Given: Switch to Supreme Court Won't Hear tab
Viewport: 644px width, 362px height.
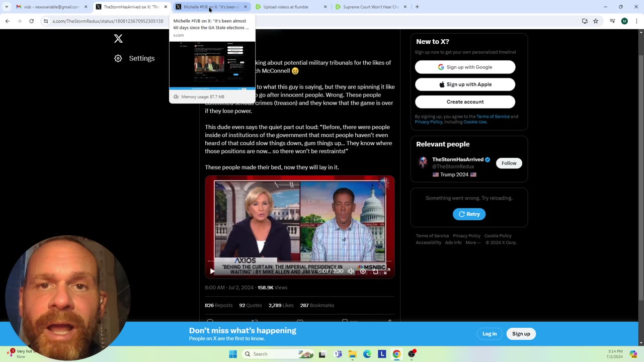Looking at the screenshot, I should [371, 7].
